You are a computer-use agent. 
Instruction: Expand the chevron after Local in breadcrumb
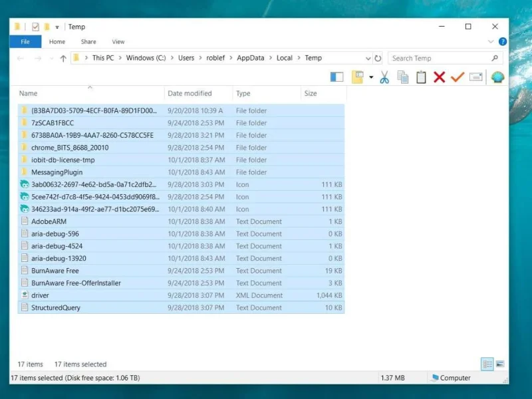coord(299,59)
